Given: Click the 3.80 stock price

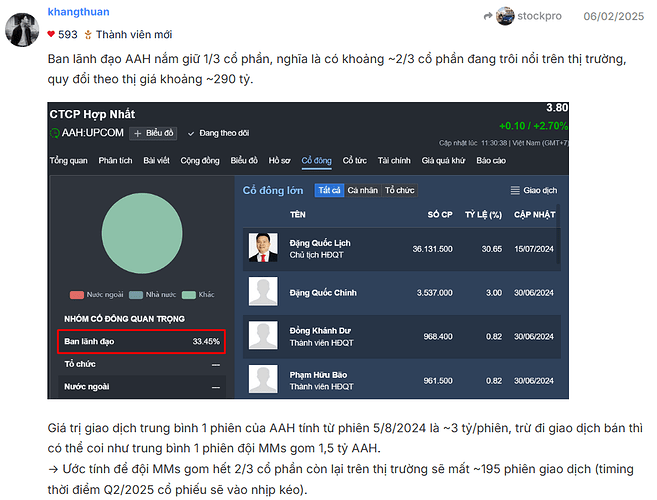Looking at the screenshot, I should pos(557,108).
